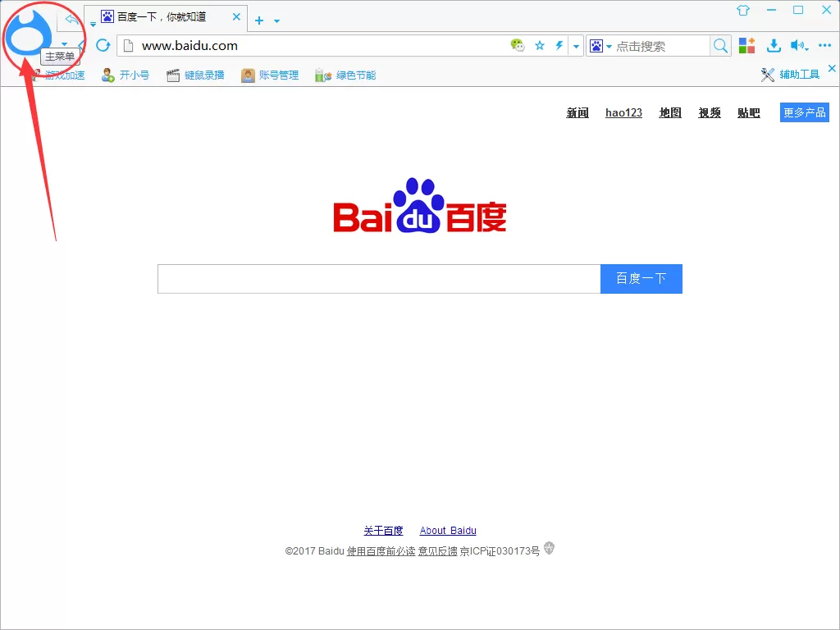Image resolution: width=840 pixels, height=630 pixels.
Task: Expand the new tab dropdown arrow
Action: tap(277, 21)
